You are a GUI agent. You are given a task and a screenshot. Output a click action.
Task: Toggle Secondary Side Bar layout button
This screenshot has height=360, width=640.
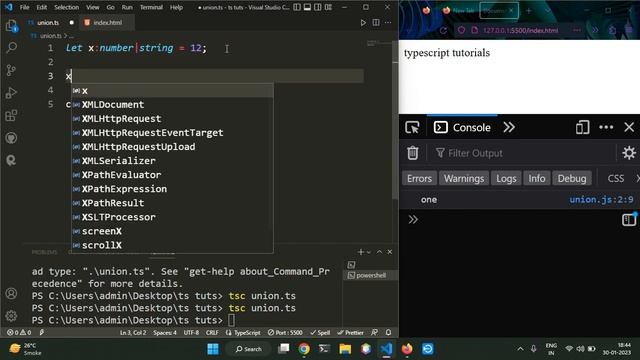318,7
